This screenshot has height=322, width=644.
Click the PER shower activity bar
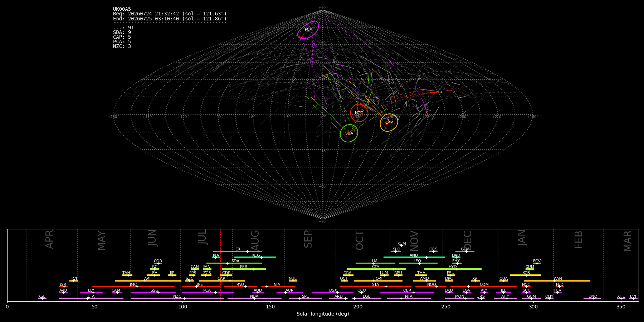[x=244, y=269]
